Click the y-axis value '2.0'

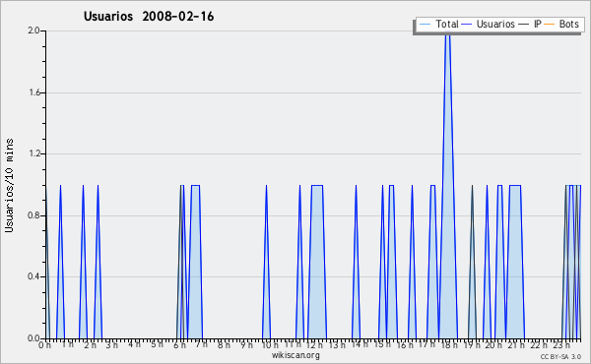33,30
